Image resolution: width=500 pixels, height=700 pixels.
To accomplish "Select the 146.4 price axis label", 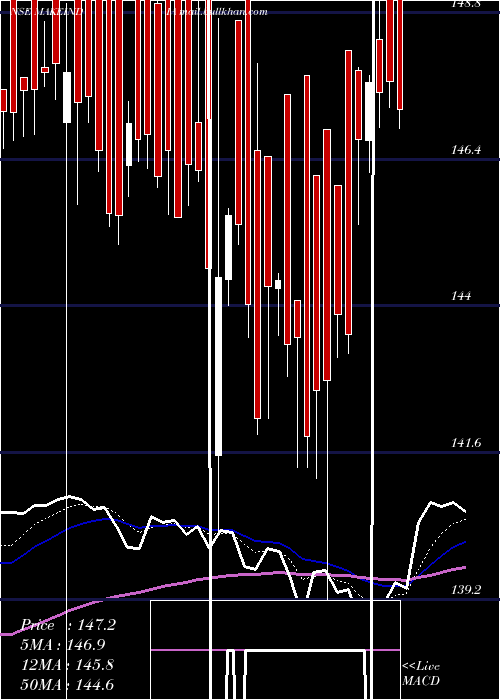I will pyautogui.click(x=466, y=150).
